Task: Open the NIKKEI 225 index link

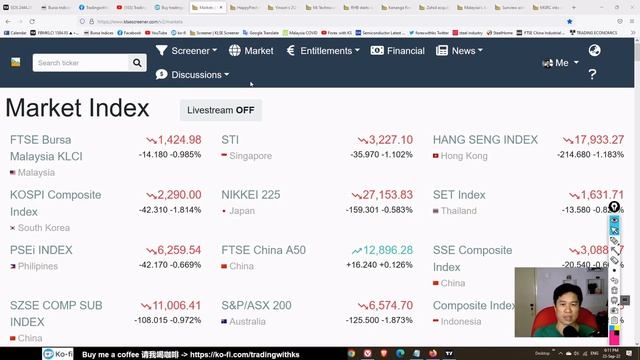Action: [251, 195]
